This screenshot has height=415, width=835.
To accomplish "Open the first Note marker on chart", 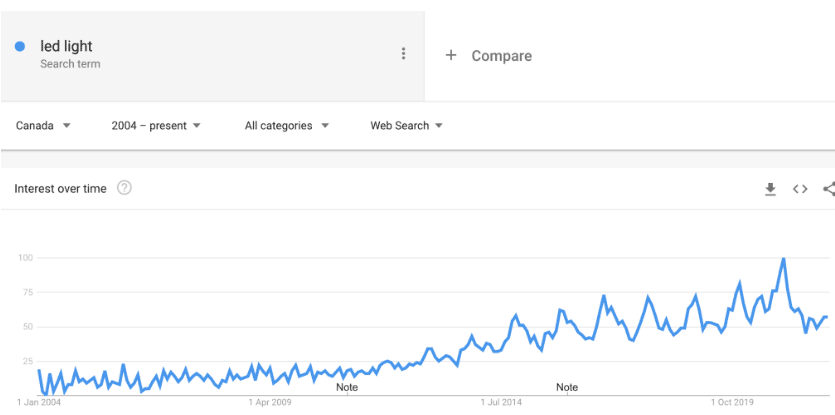I will coord(347,387).
